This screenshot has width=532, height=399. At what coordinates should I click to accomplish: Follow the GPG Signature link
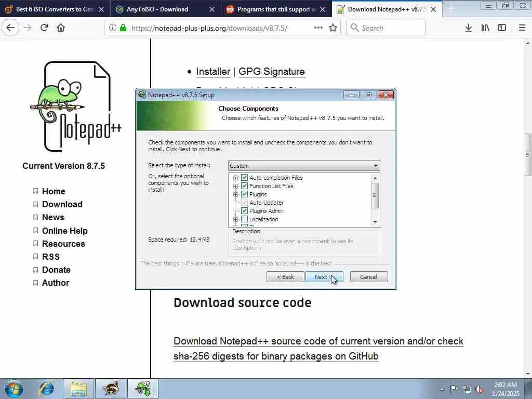pos(272,72)
